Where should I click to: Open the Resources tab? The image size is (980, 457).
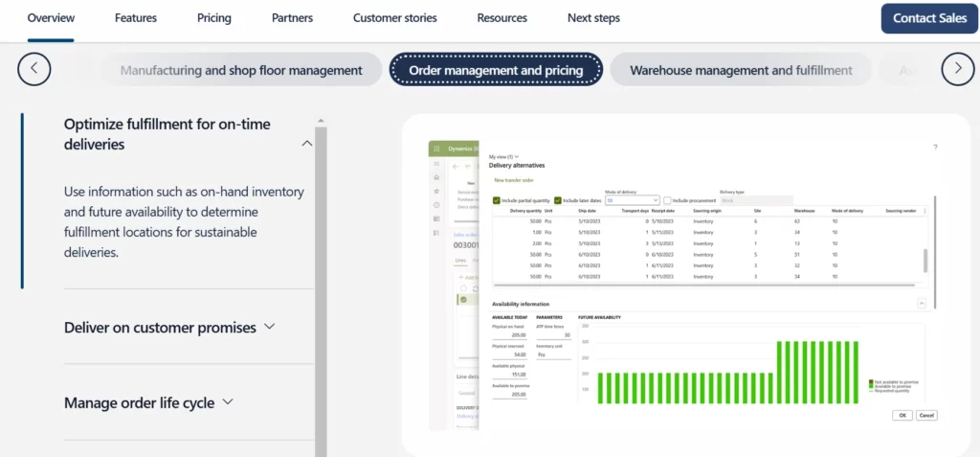(x=501, y=18)
